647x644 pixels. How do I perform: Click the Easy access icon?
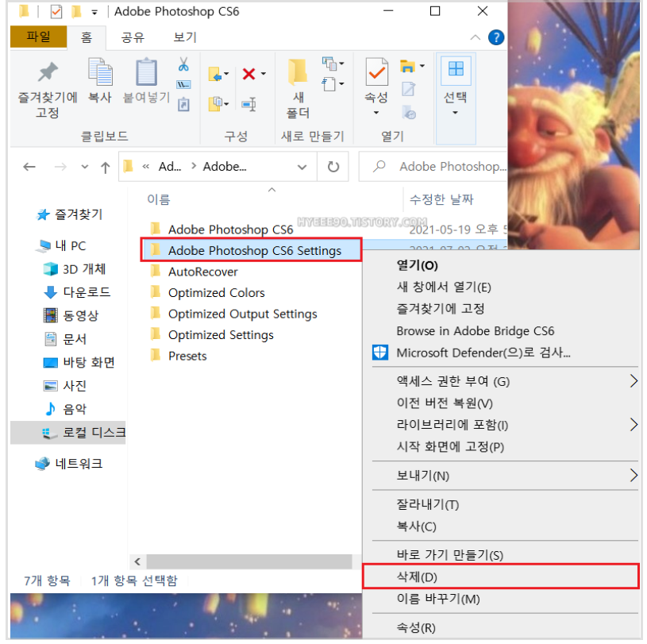point(329,84)
